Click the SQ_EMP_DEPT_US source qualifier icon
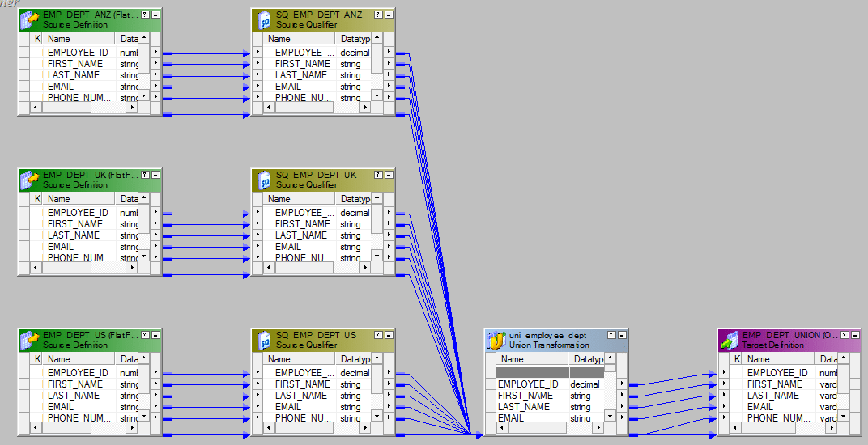The image size is (868, 445). point(265,341)
